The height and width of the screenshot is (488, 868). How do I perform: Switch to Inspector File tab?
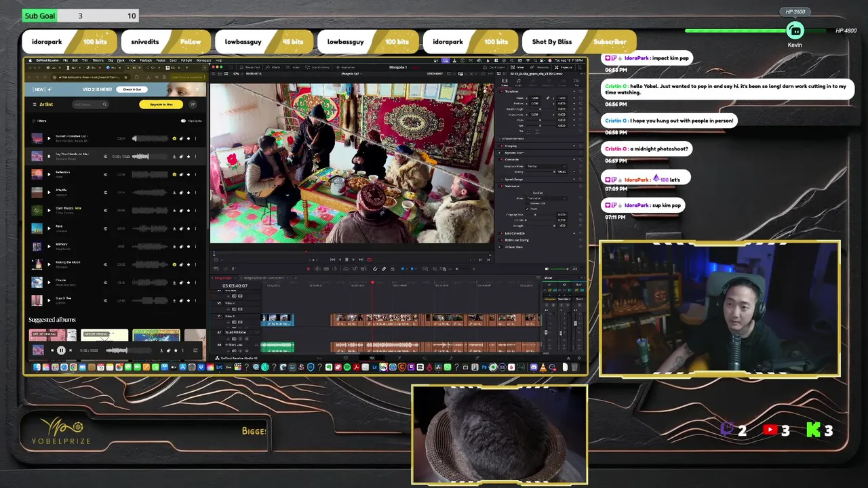tap(576, 81)
